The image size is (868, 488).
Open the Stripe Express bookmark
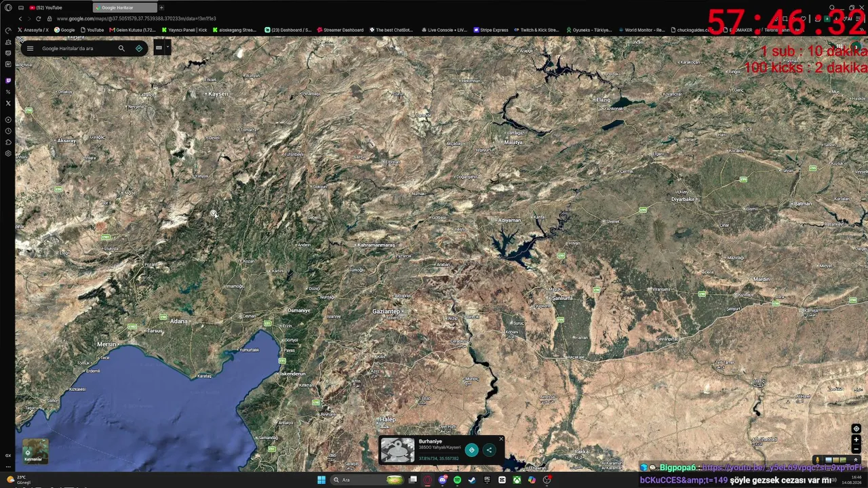click(x=491, y=30)
